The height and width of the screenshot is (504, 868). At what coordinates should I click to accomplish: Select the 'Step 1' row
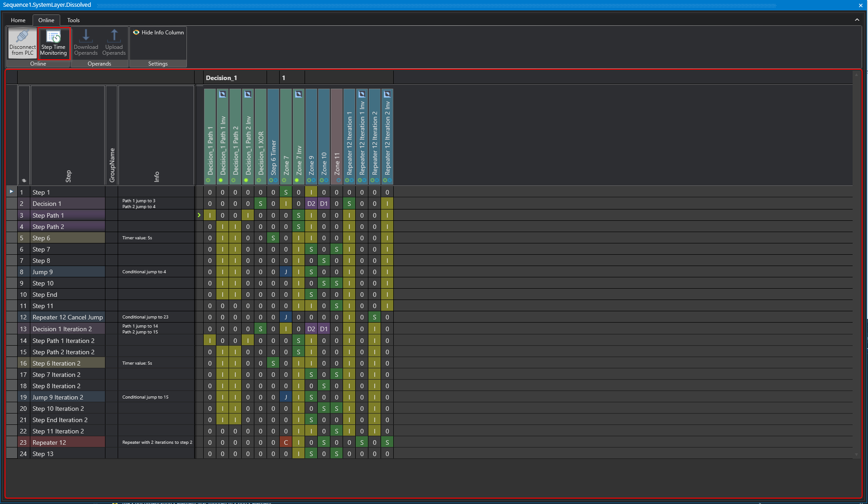pos(68,192)
